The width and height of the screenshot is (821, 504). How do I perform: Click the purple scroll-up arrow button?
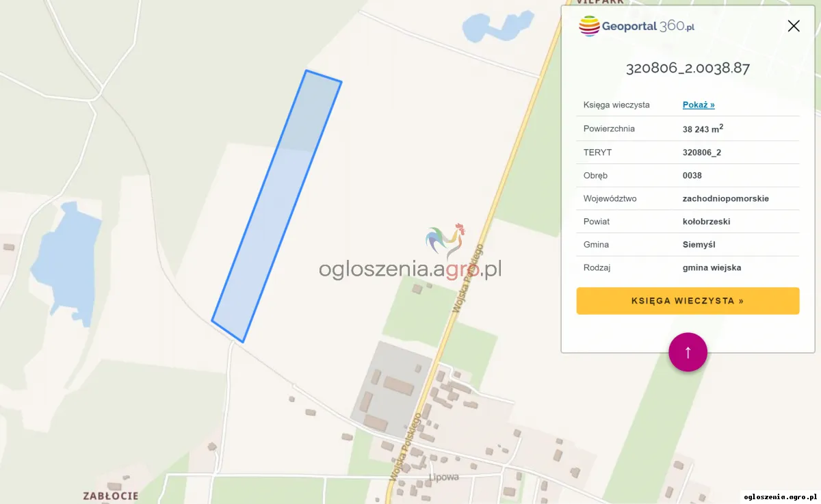(x=688, y=352)
